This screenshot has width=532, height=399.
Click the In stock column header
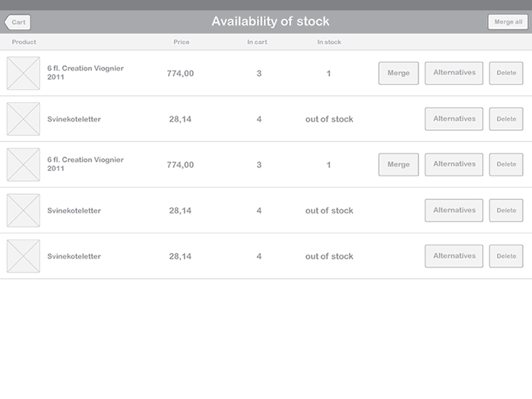pyautogui.click(x=329, y=42)
